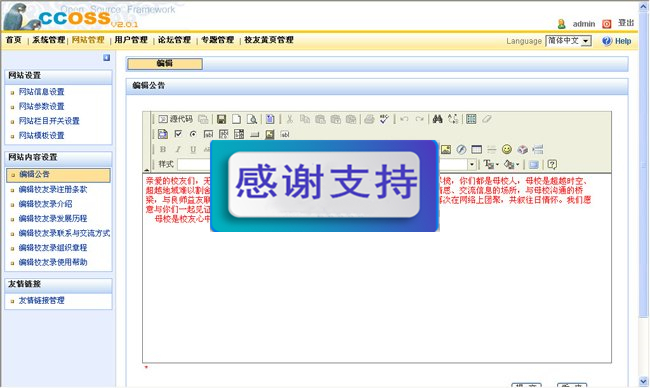Image resolution: width=650 pixels, height=388 pixels.
Task: Click the Spell Check icon
Action: click(384, 119)
